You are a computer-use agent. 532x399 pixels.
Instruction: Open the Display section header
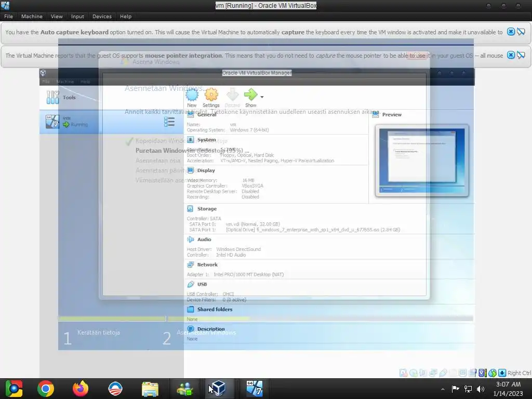pyautogui.click(x=206, y=170)
